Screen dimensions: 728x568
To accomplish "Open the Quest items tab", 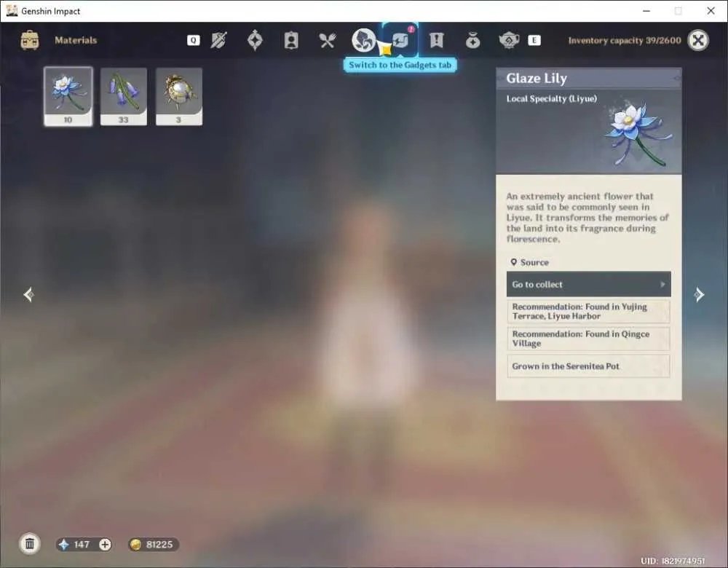I will coord(436,40).
